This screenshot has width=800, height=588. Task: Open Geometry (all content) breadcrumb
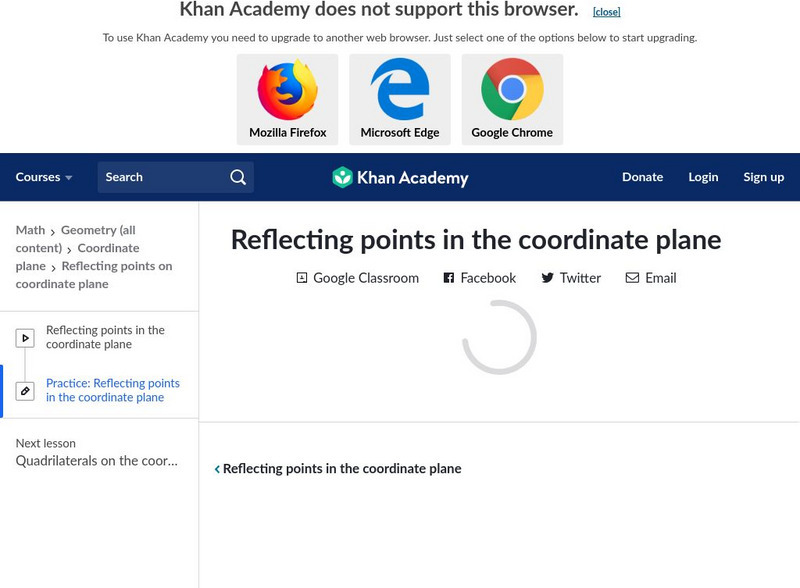(x=98, y=230)
